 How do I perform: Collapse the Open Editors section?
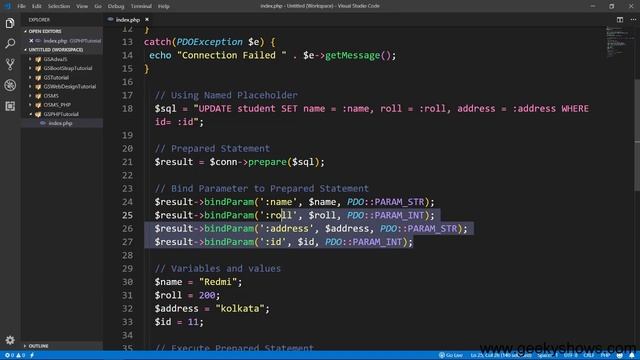tap(25, 31)
